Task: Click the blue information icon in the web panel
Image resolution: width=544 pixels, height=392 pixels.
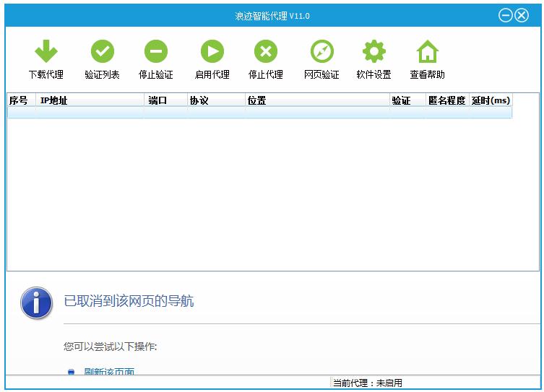Action: pyautogui.click(x=36, y=302)
